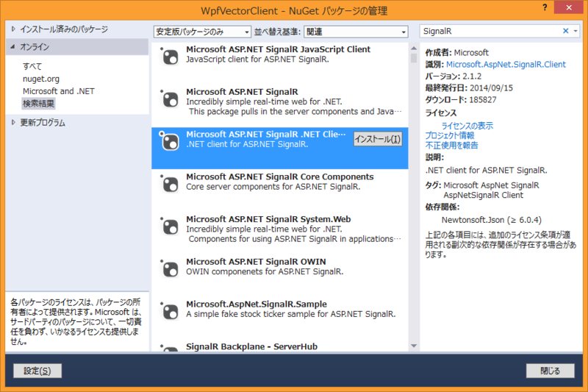
Task: Collapse the オンライン section
Action: click(x=13, y=47)
